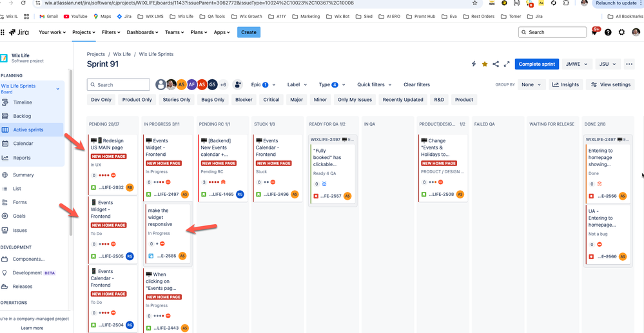This screenshot has width=644, height=333.
Task: Toggle the Blocker quick filter
Action: (244, 99)
